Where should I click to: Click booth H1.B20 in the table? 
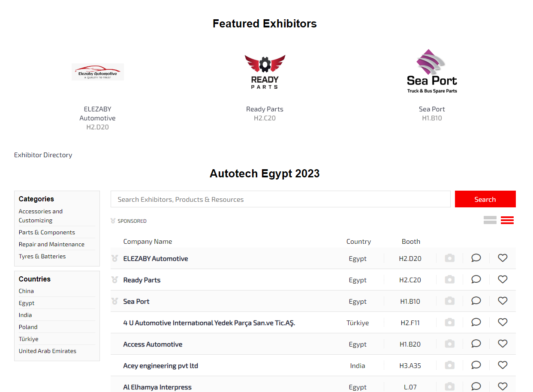[x=410, y=344]
